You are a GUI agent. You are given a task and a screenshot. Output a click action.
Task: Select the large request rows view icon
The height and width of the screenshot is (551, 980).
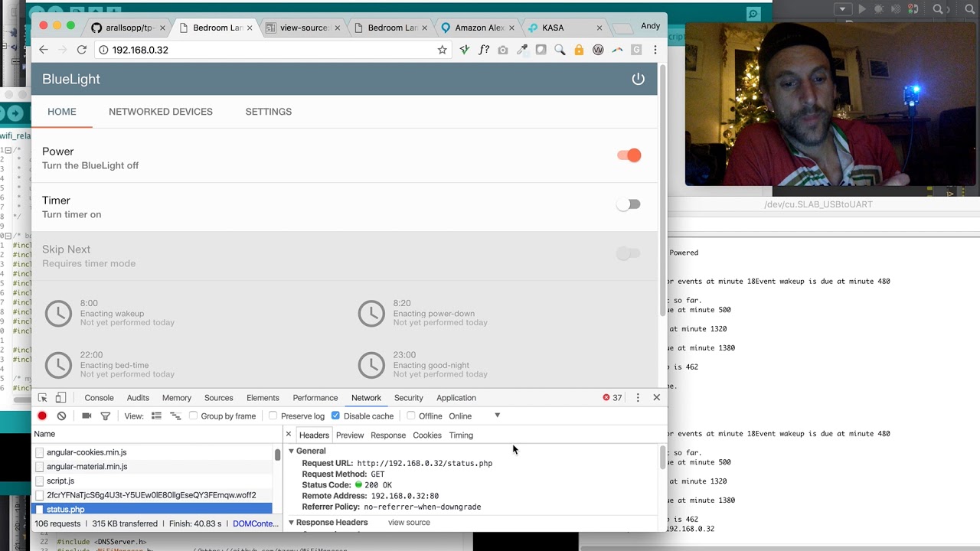click(156, 416)
